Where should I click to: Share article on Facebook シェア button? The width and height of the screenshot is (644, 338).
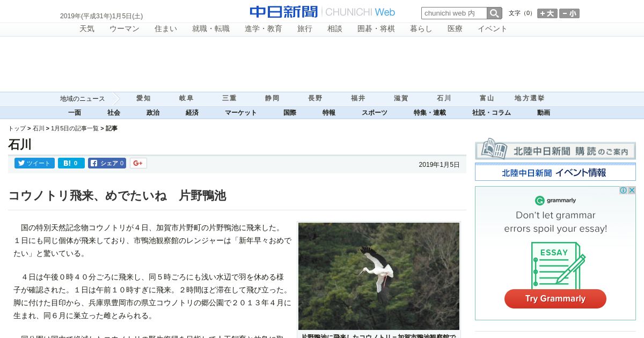click(107, 163)
